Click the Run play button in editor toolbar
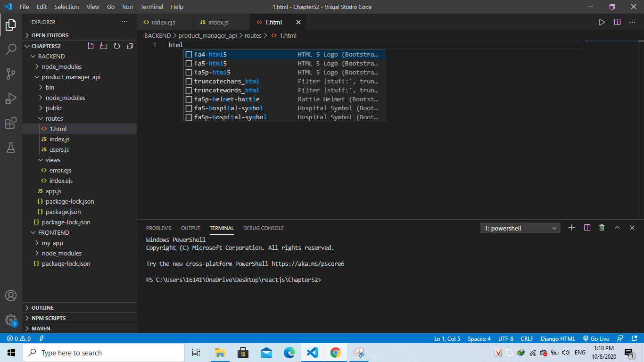This screenshot has height=362, width=644. [602, 22]
